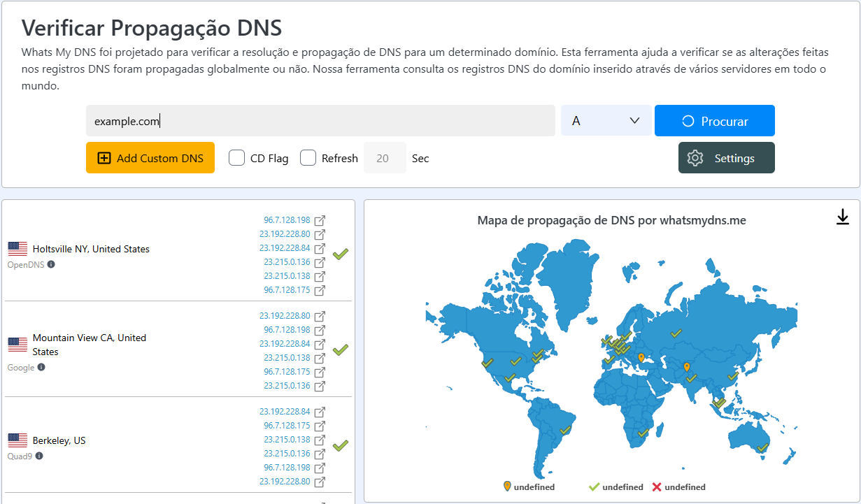
Task: Focus the domain field containing example.com
Action: (x=320, y=121)
